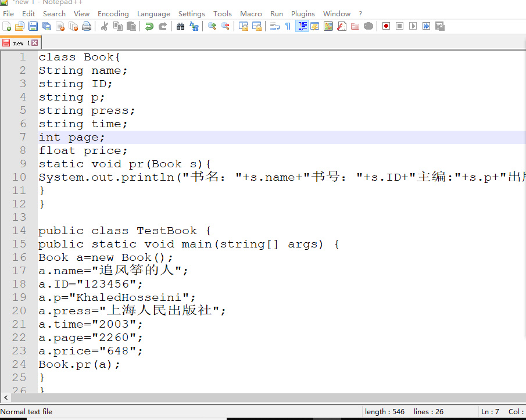
Task: Print the document using printer icon
Action: tap(87, 26)
